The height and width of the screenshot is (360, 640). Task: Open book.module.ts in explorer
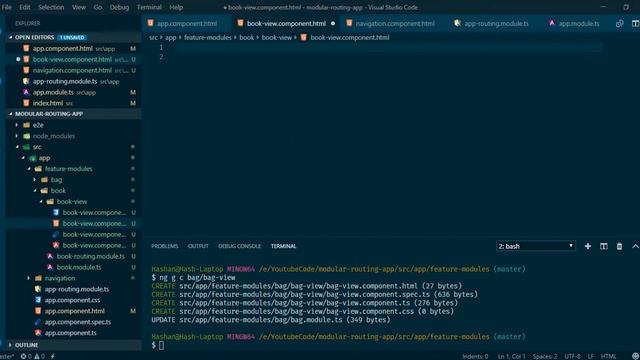tap(79, 267)
